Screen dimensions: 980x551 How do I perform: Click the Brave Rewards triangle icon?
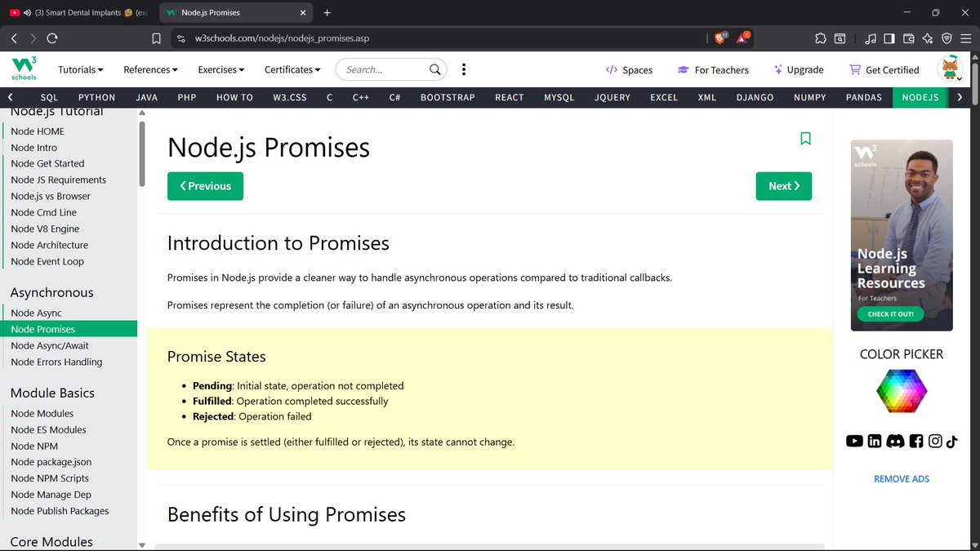(x=743, y=38)
